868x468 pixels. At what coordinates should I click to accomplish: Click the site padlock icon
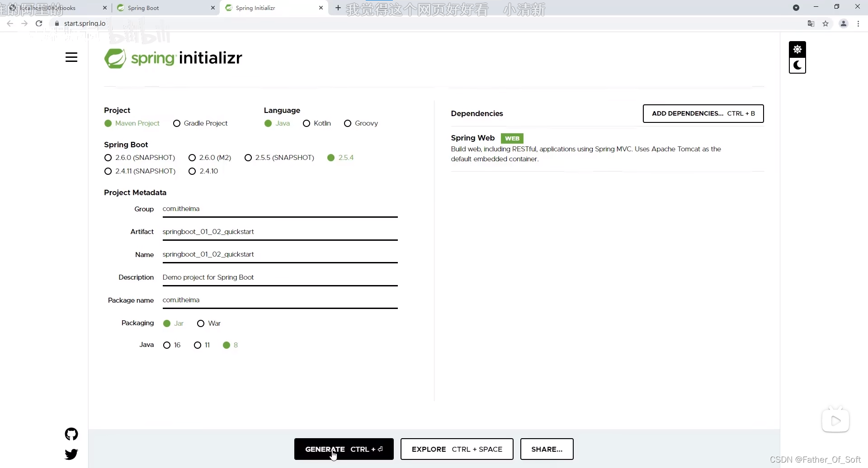tap(57, 23)
